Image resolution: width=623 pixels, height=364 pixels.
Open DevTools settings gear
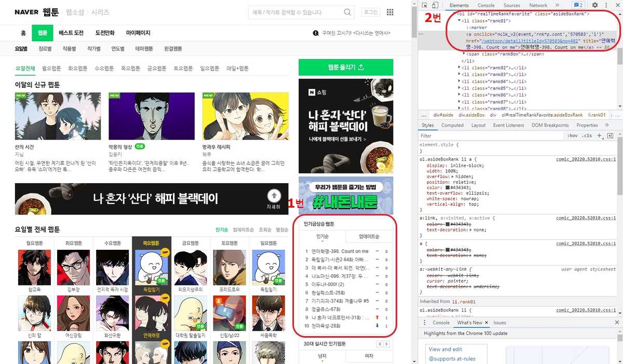tap(595, 5)
